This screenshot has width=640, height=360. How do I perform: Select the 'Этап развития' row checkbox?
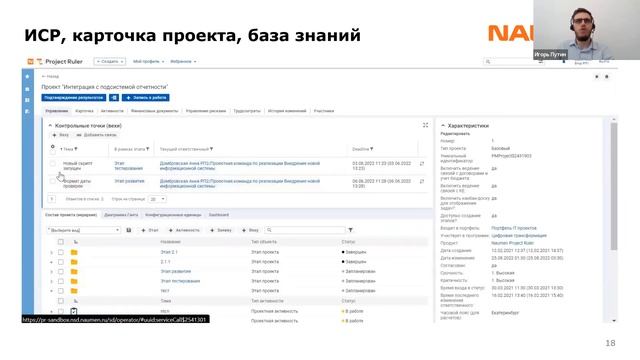pyautogui.click(x=61, y=271)
